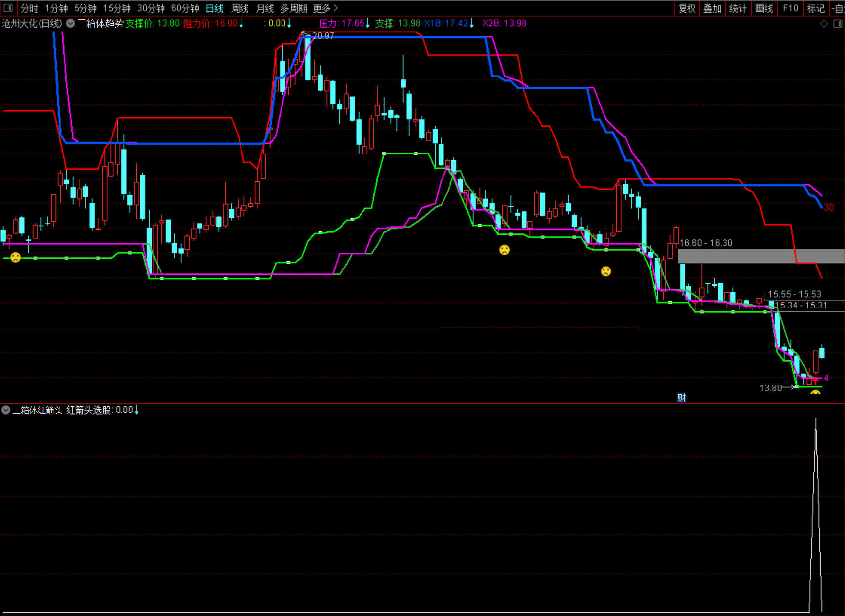This screenshot has height=616, width=845.
Task: Click the X2B: 13.98 readout
Action: tap(505, 23)
